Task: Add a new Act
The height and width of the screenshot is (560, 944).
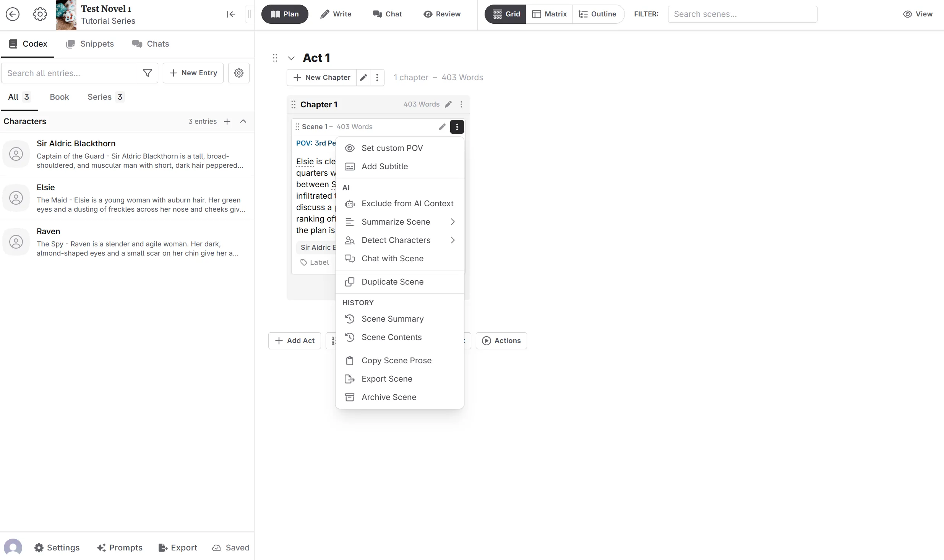Action: (x=294, y=340)
